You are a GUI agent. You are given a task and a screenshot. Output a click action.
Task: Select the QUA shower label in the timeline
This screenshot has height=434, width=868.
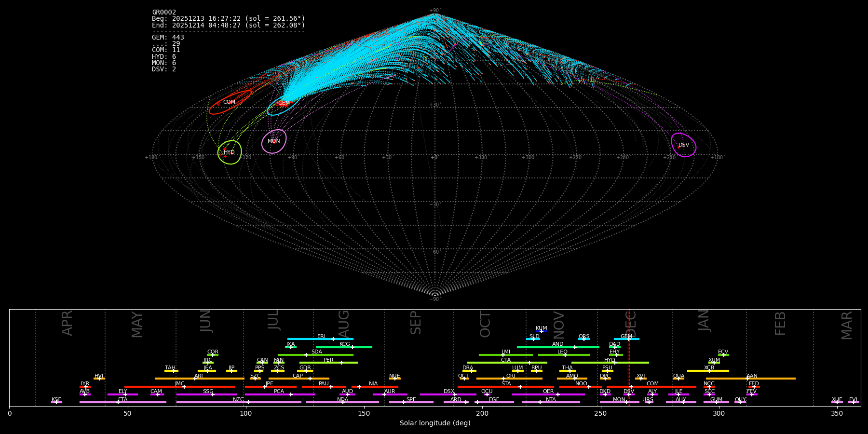pyautogui.click(x=678, y=376)
